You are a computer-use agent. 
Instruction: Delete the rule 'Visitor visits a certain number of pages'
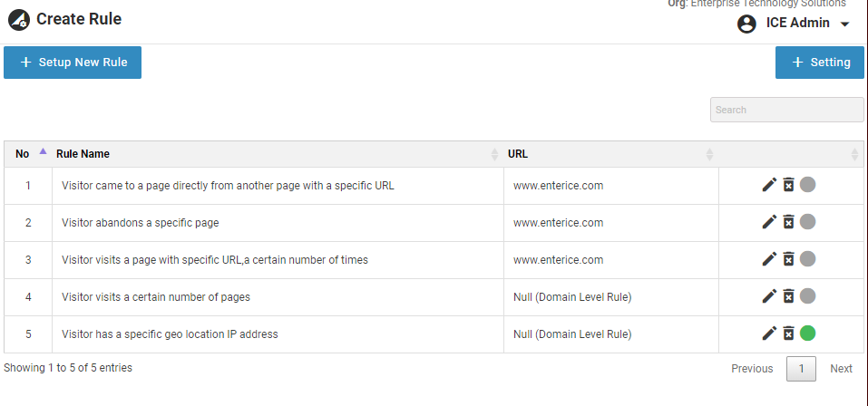(x=789, y=296)
